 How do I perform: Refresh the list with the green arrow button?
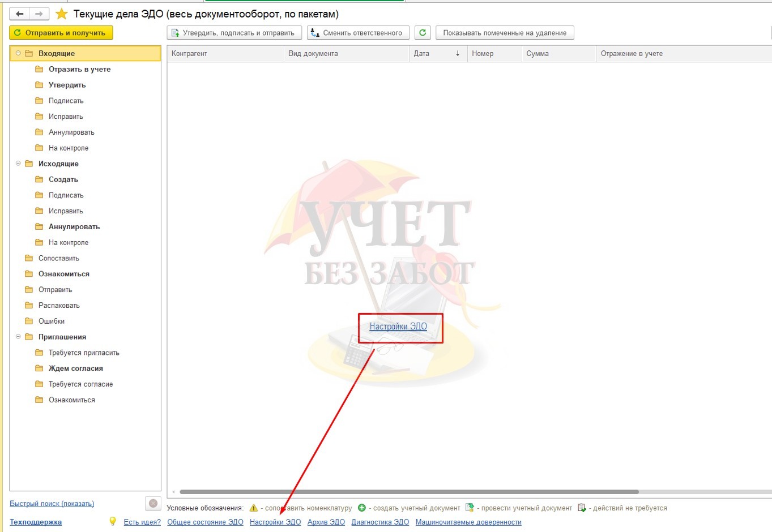tap(423, 33)
